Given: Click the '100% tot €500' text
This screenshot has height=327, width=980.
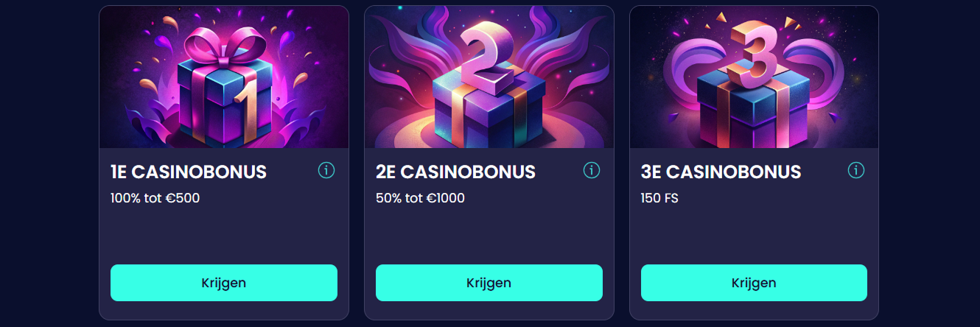Looking at the screenshot, I should coord(155,198).
